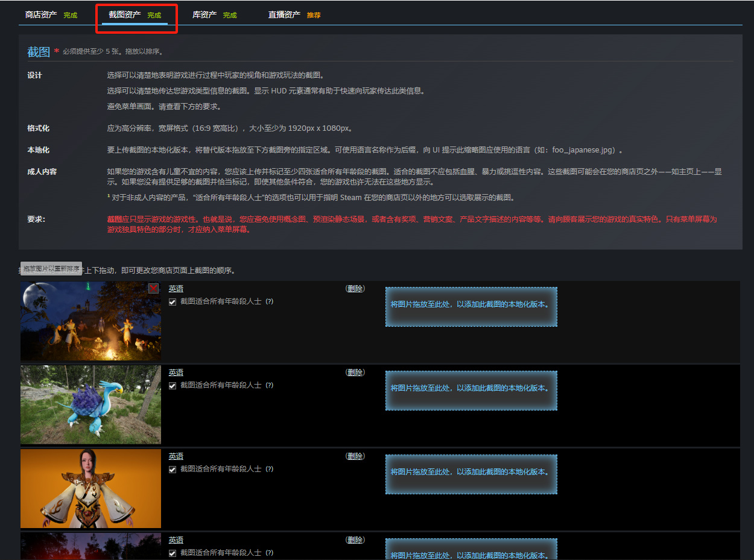Image resolution: width=754 pixels, height=560 pixels.
Task: Click 删除 for the campfire screenshot
Action: [x=355, y=289]
